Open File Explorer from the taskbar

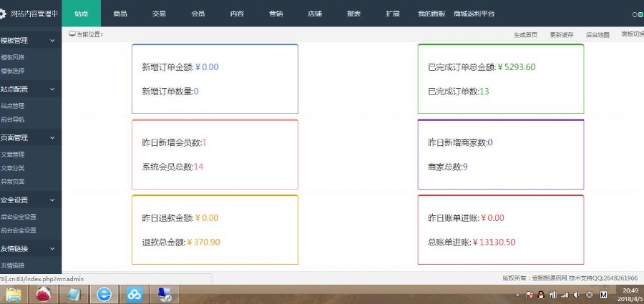click(13, 294)
